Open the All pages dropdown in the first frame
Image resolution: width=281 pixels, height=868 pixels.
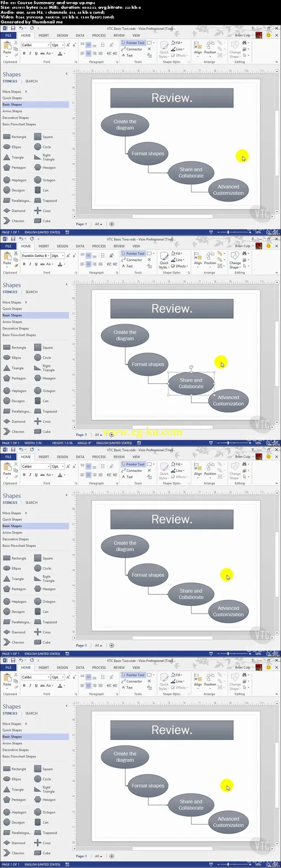(98, 224)
